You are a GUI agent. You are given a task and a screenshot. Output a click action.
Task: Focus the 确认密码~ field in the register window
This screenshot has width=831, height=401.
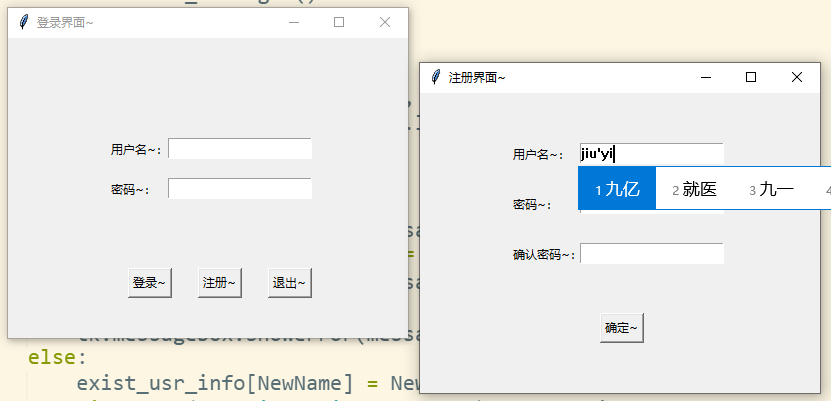[651, 253]
